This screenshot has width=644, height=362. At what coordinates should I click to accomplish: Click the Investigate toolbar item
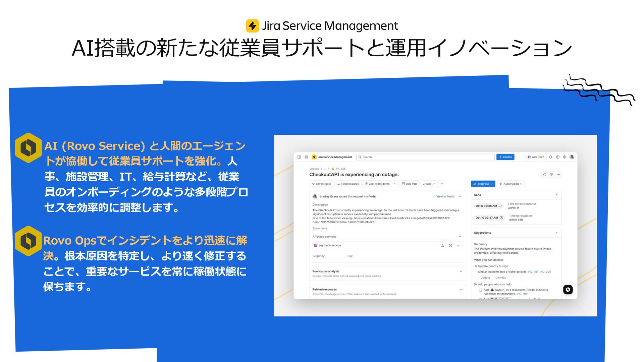point(321,184)
